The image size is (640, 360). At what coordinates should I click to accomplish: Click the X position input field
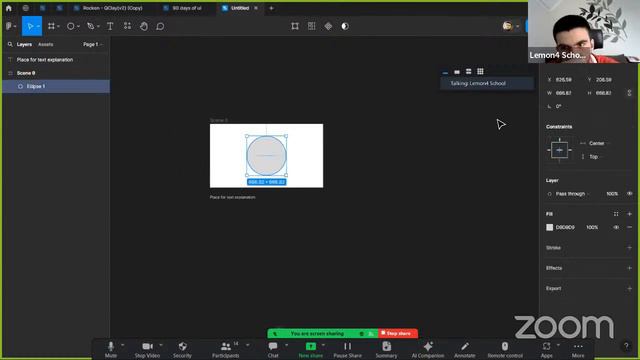point(564,80)
